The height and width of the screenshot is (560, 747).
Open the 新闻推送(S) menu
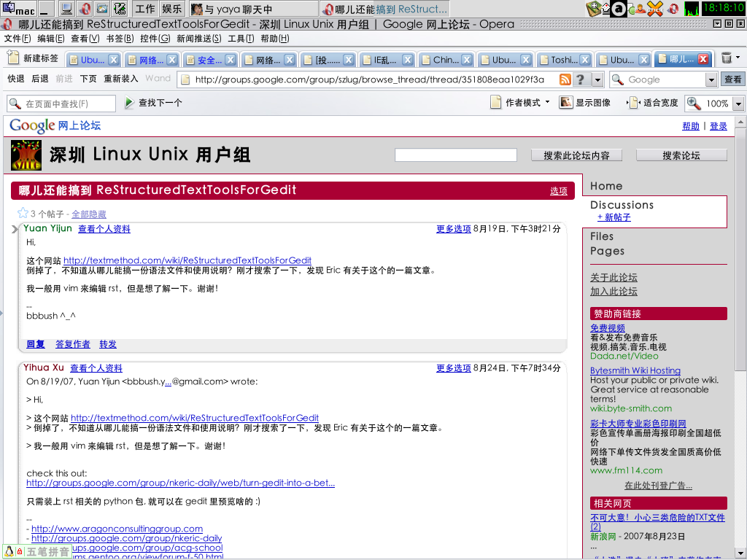[198, 39]
